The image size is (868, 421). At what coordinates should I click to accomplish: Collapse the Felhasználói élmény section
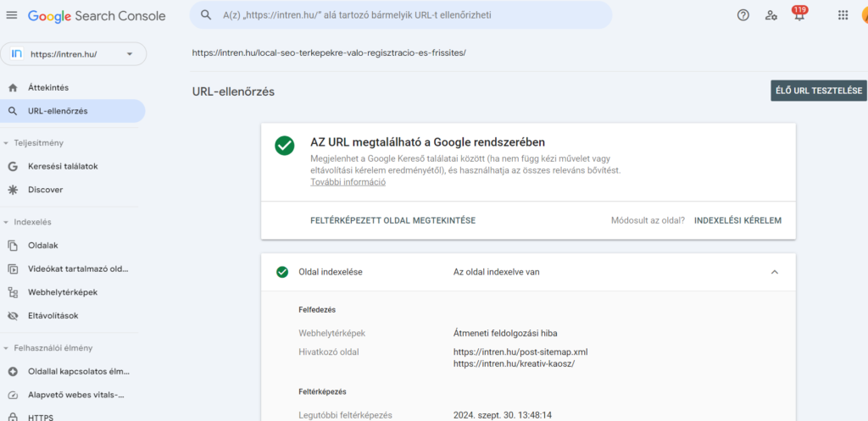click(x=6, y=348)
